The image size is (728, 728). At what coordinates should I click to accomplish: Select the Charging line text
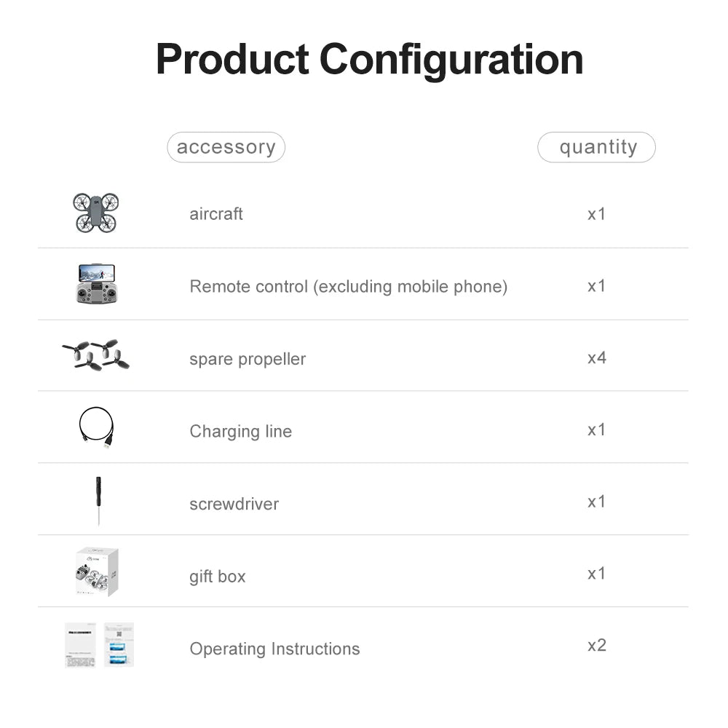coord(240,431)
